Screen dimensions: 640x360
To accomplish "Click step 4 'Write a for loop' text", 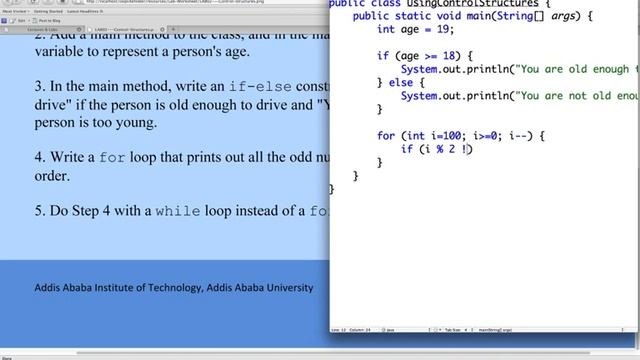I will (182, 166).
